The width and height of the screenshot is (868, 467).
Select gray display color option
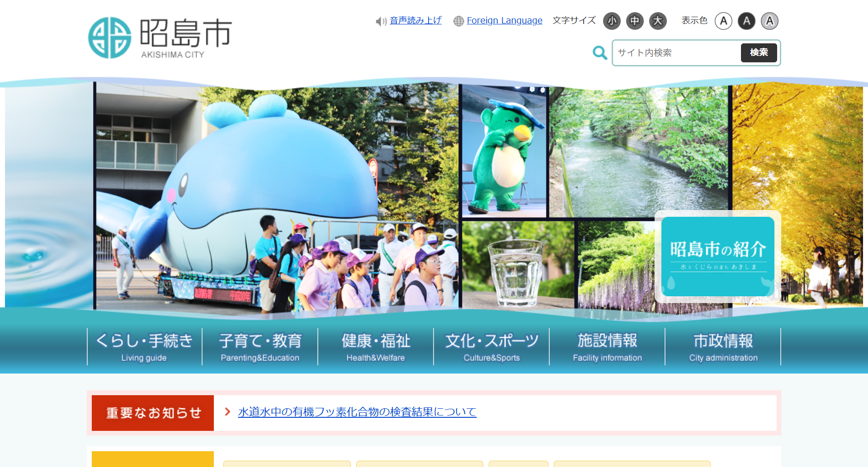(769, 21)
